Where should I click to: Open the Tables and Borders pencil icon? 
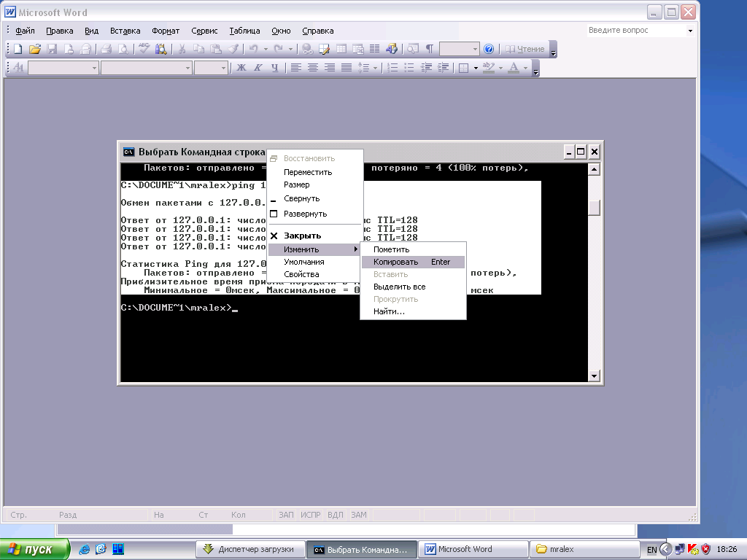(324, 49)
